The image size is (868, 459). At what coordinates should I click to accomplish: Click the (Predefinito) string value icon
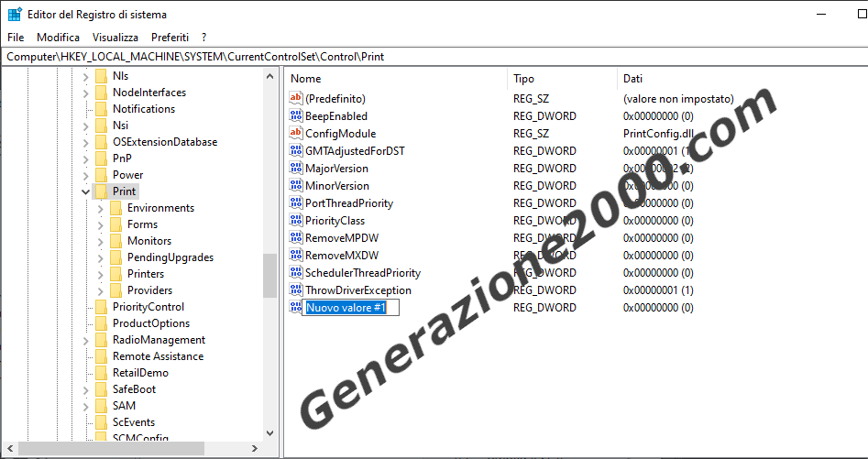(x=296, y=98)
